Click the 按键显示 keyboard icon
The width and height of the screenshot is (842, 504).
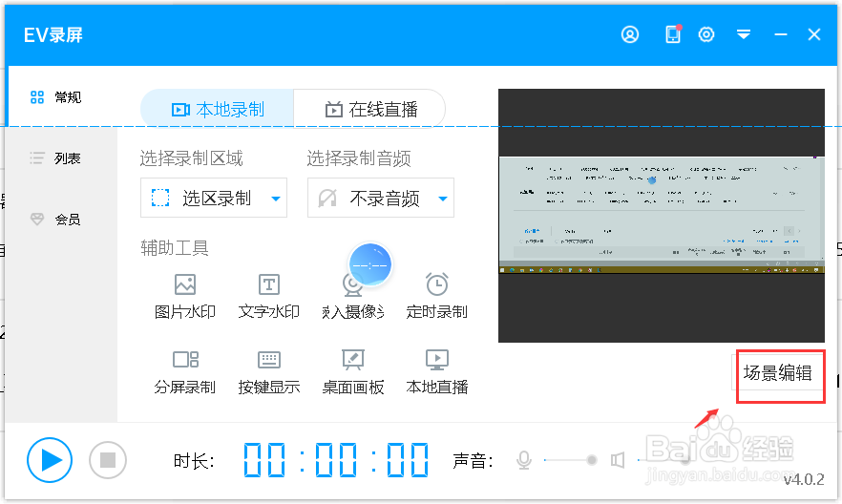pyautogui.click(x=269, y=360)
